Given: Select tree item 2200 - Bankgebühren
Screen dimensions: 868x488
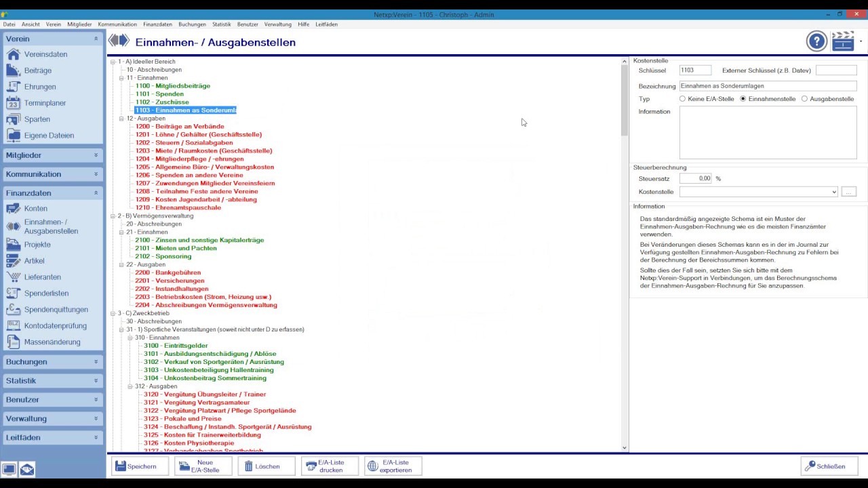Looking at the screenshot, I should click(x=167, y=272).
